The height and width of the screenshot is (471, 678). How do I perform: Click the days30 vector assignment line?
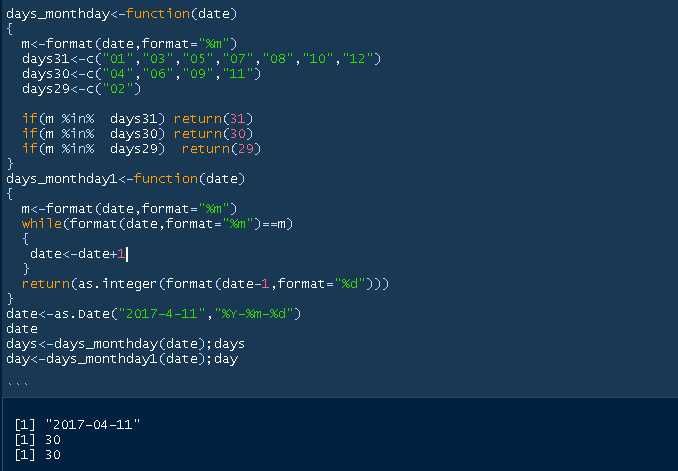tap(140, 74)
